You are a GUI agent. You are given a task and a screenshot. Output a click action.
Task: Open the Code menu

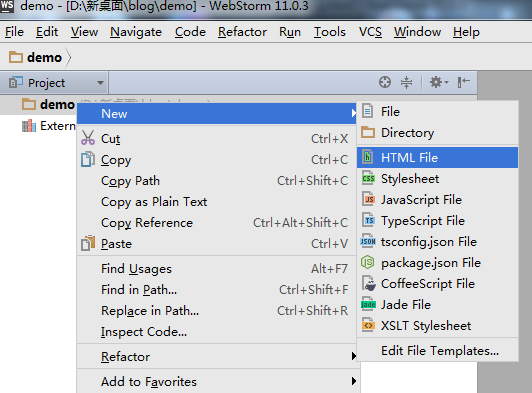(190, 32)
